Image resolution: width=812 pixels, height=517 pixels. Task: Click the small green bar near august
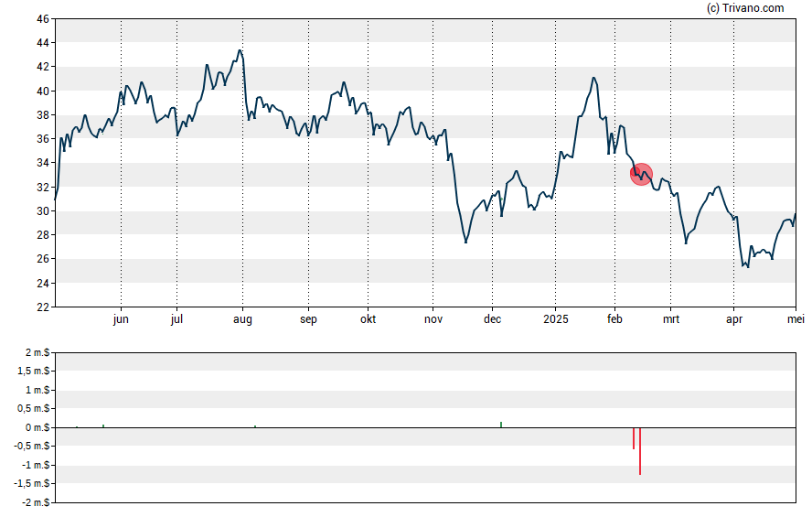[x=255, y=426]
